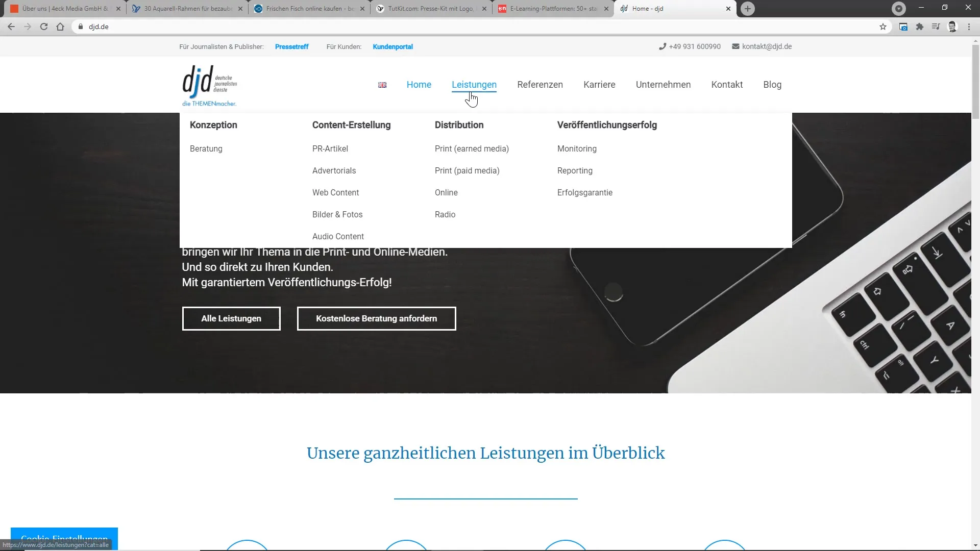
Task: Close the '30 Aquarell-Rahmen' tab
Action: pyautogui.click(x=240, y=9)
